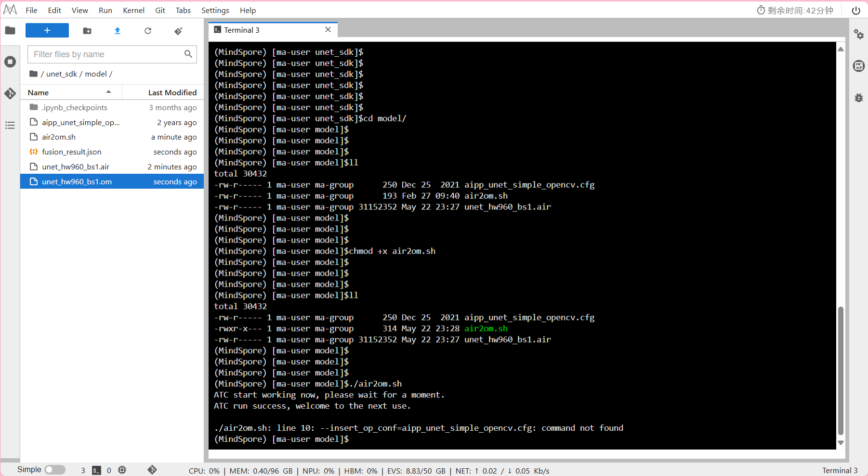Click the Git diamond icon in status bar
868x476 pixels.
coord(152,470)
